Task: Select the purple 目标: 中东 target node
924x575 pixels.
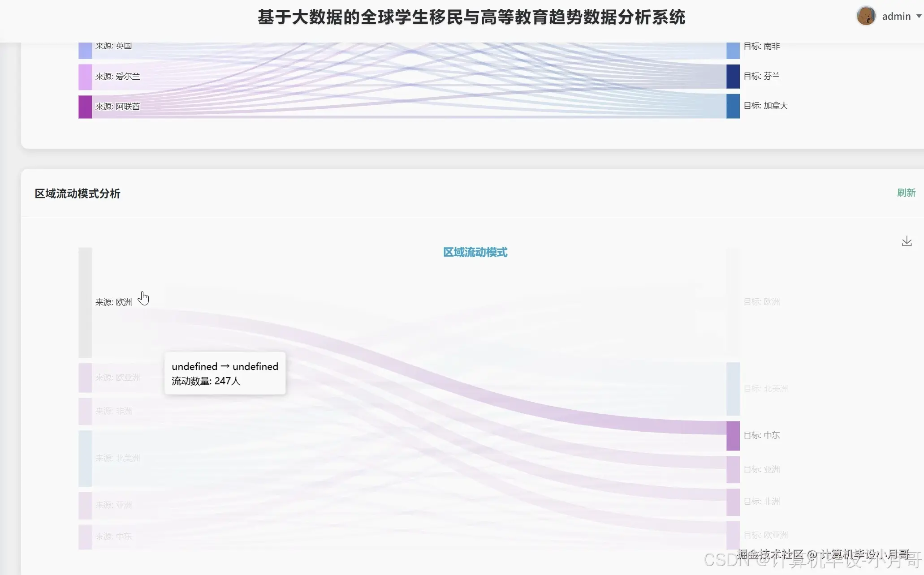Action: [733, 435]
